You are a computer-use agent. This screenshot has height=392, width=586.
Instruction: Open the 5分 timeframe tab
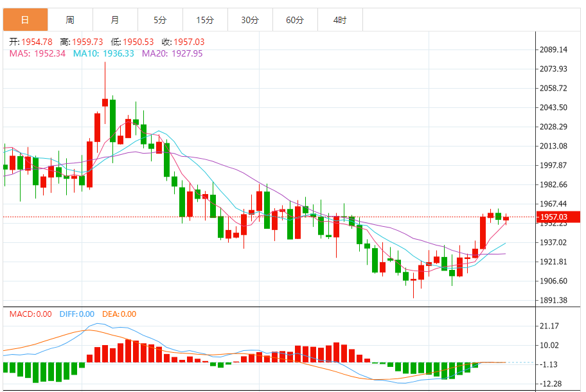160,20
